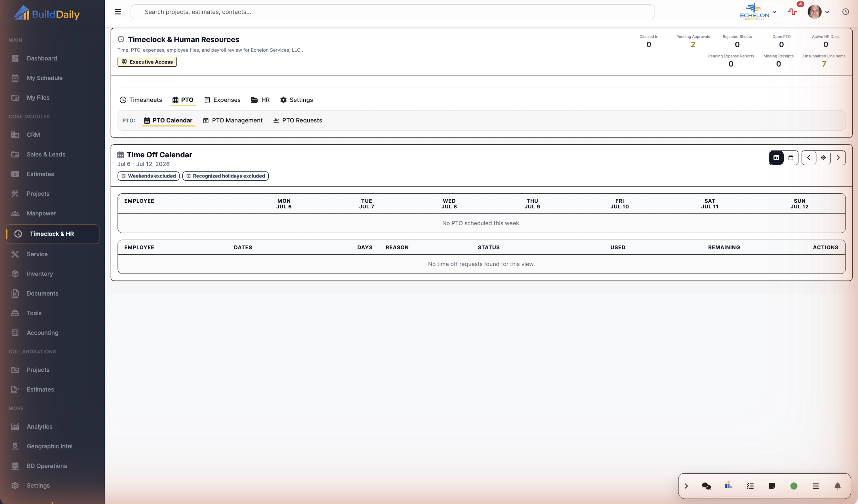Click Pending Expense Reports stat

(731, 61)
